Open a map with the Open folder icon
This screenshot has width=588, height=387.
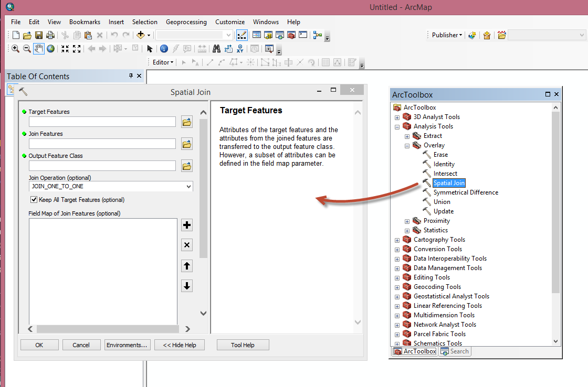pos(27,35)
